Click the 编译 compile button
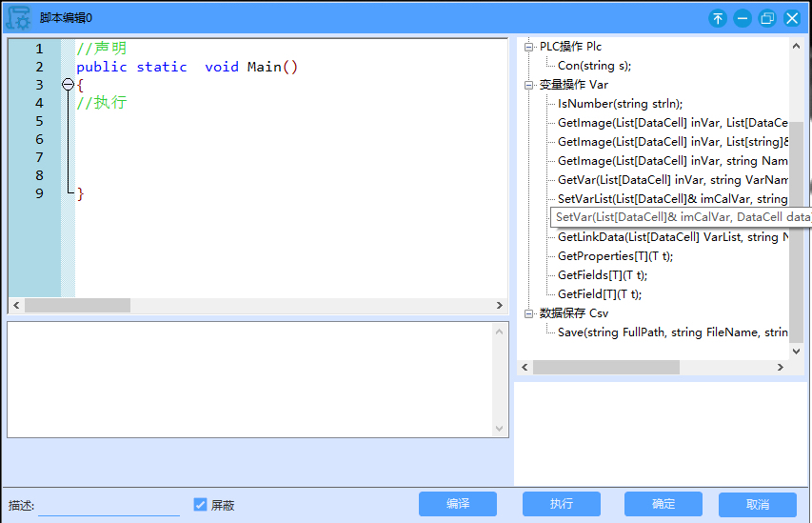This screenshot has width=812, height=523. pos(458,504)
